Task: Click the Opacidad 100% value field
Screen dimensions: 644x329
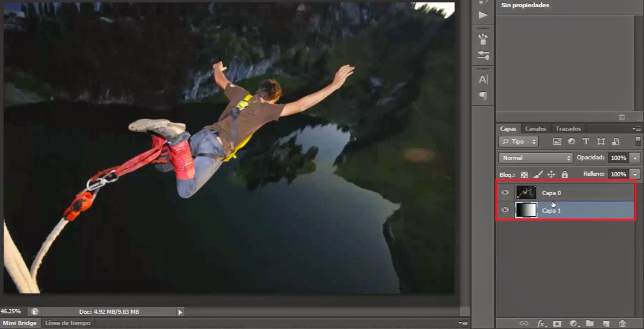Action: [619, 158]
